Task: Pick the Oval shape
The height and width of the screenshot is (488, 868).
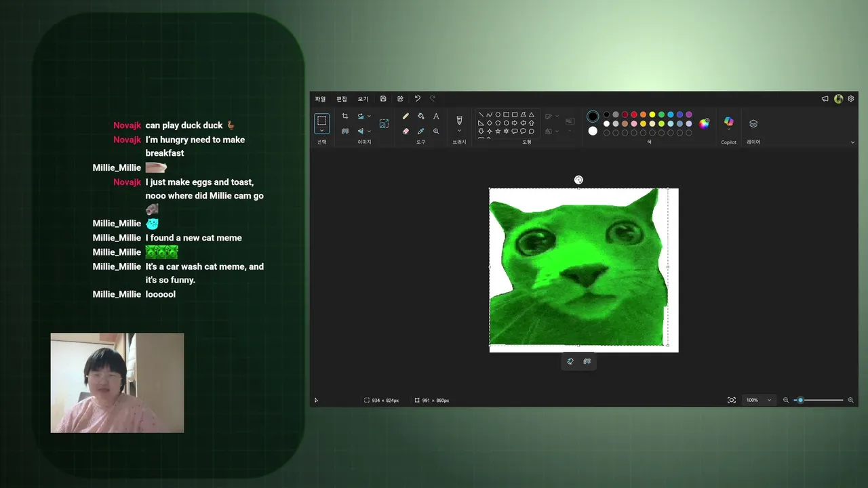Action: (498, 115)
